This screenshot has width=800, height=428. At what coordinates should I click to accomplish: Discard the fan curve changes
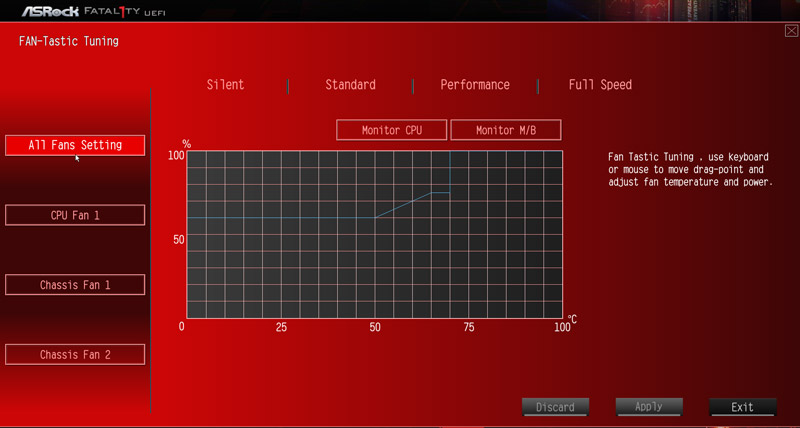tap(555, 407)
